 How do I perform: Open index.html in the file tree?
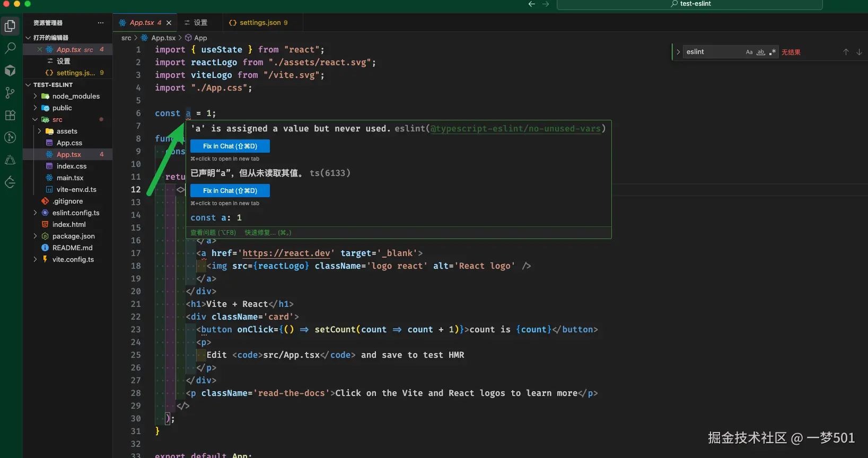click(69, 224)
